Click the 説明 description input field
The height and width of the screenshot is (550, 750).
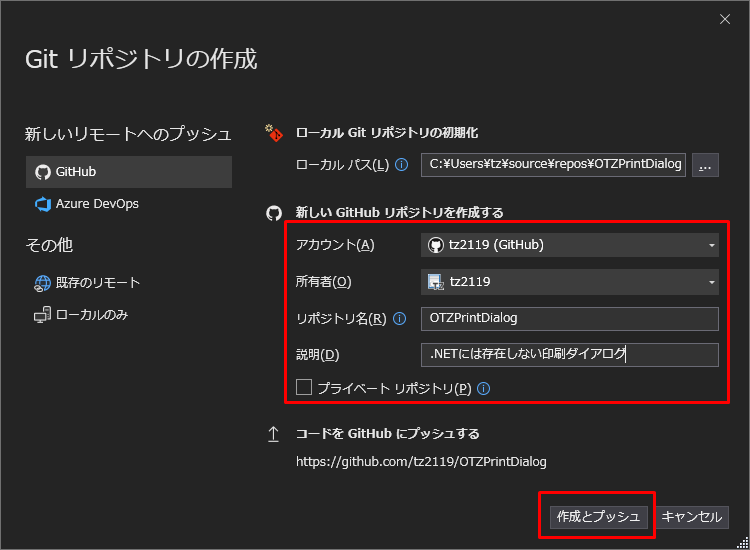570,355
